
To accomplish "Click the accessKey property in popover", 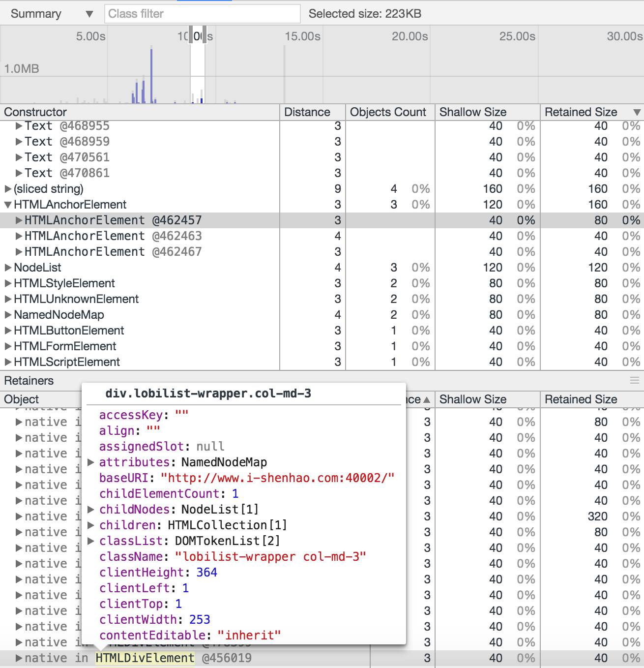I will click(x=144, y=415).
